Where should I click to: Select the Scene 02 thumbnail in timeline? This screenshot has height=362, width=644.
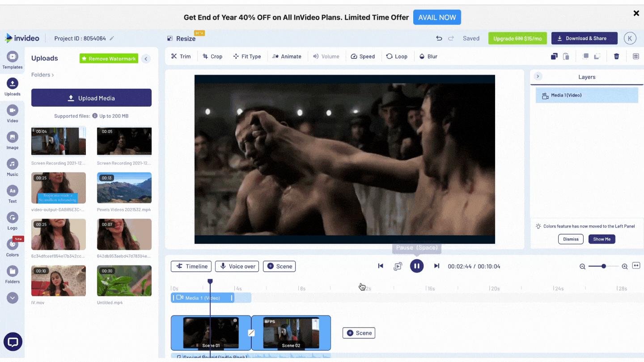(x=291, y=333)
